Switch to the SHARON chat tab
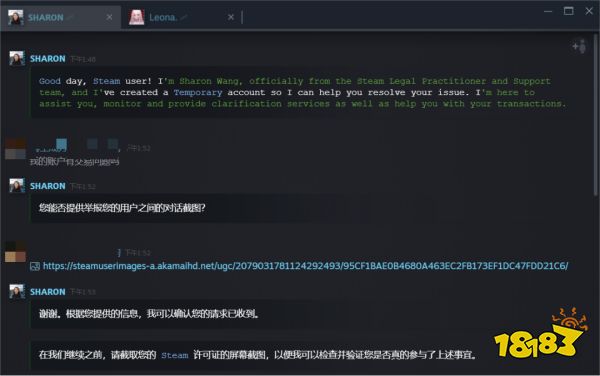 (x=60, y=18)
